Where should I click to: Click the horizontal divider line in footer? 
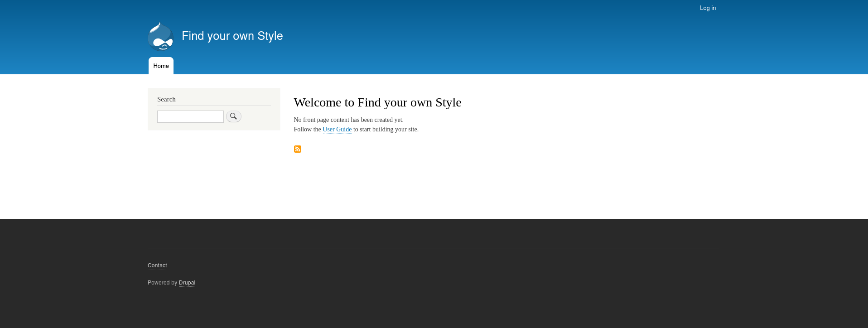433,249
